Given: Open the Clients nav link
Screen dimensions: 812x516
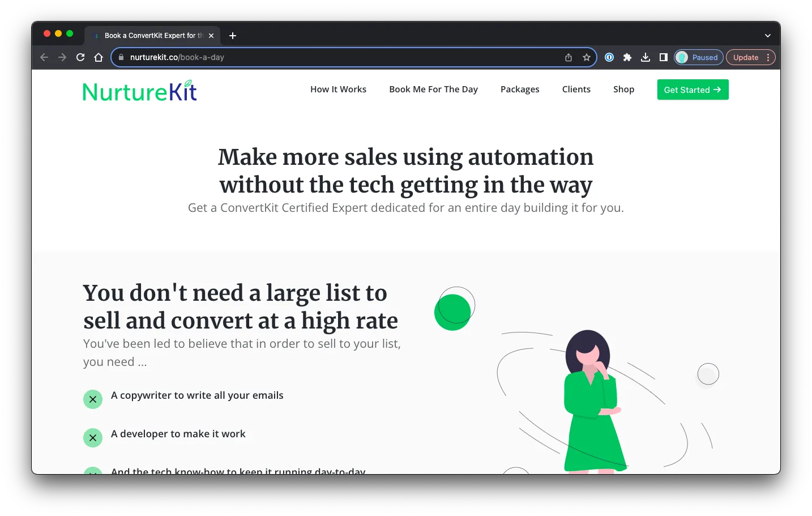Looking at the screenshot, I should pos(576,89).
